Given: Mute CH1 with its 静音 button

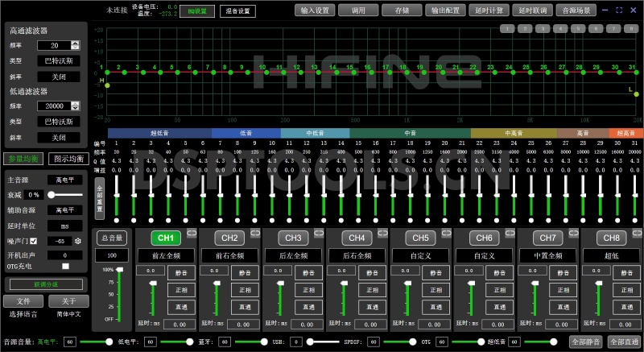Looking at the screenshot, I should coord(182,273).
